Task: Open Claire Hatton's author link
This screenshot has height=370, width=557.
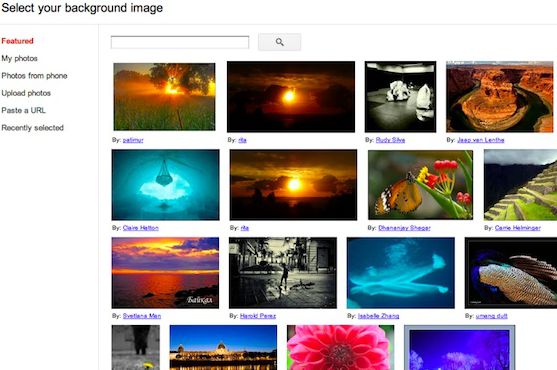Action: pyautogui.click(x=141, y=228)
